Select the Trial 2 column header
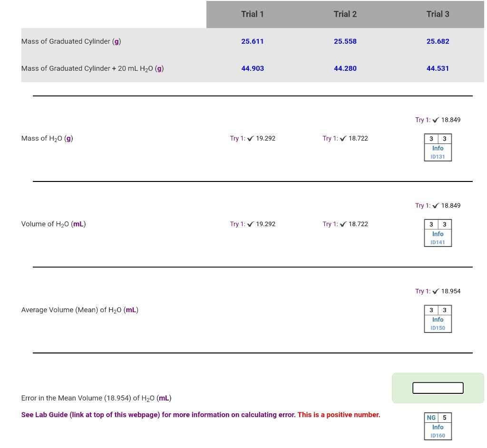Viewport: 487px width, 448px height. tap(345, 14)
